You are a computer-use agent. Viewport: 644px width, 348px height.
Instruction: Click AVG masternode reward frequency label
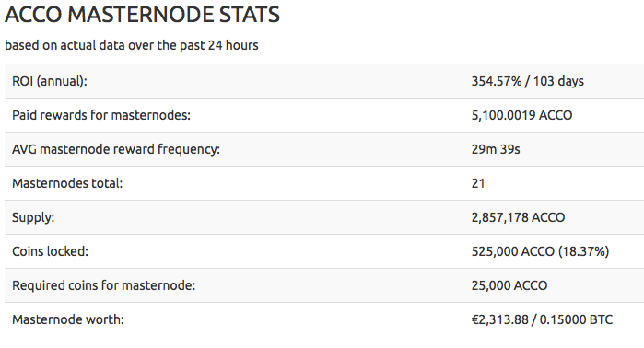coord(116,149)
